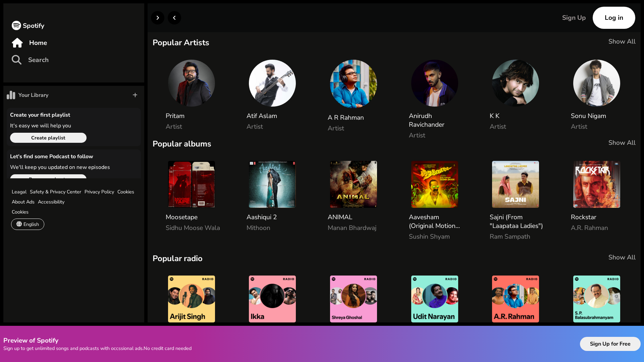Open Aavesham album cover
The height and width of the screenshot is (362, 644).
[435, 184]
